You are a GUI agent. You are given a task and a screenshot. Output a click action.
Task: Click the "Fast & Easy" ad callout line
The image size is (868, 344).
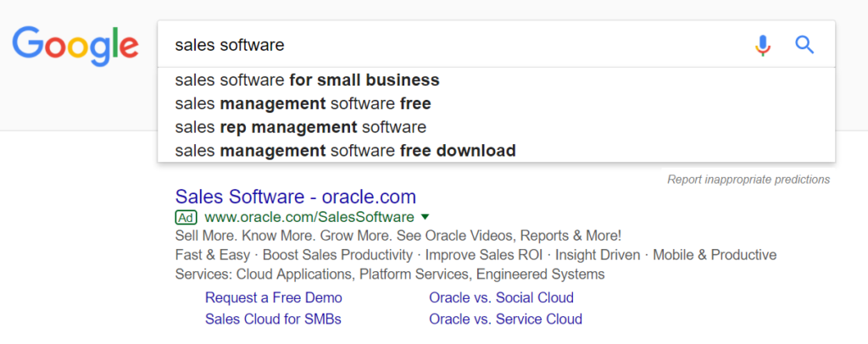coord(476,255)
